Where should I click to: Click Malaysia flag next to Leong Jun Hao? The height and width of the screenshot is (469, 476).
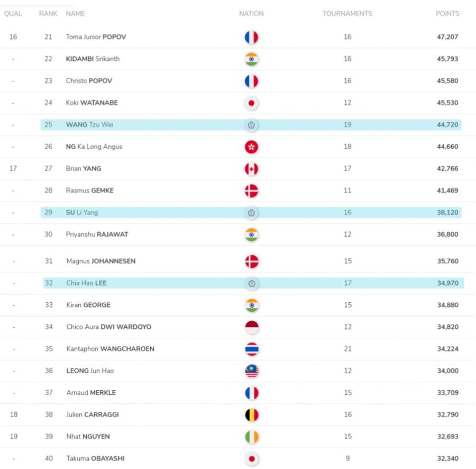coord(251,371)
